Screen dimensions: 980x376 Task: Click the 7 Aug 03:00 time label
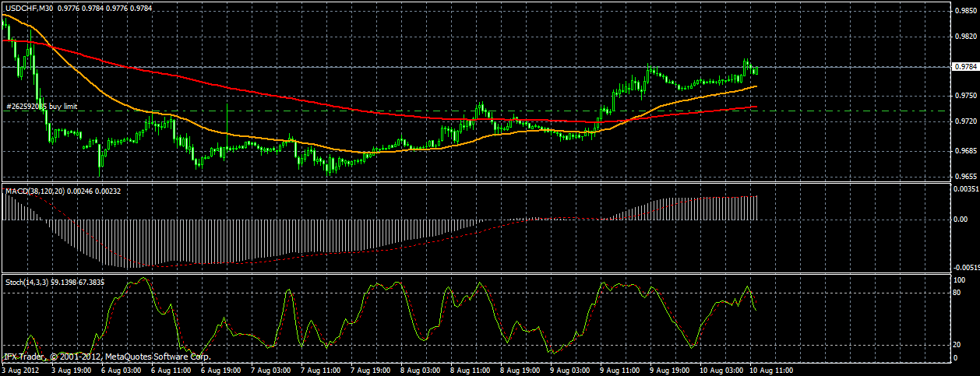pyautogui.click(x=270, y=371)
